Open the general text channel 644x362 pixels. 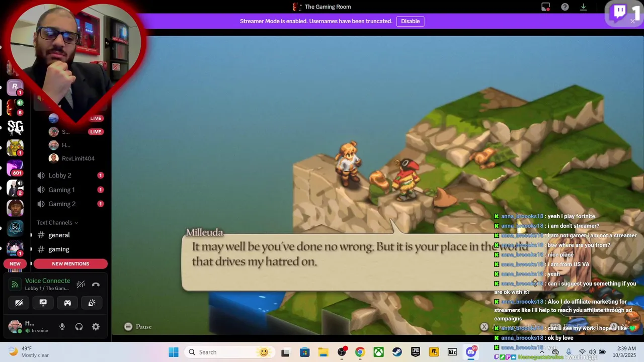point(70,235)
